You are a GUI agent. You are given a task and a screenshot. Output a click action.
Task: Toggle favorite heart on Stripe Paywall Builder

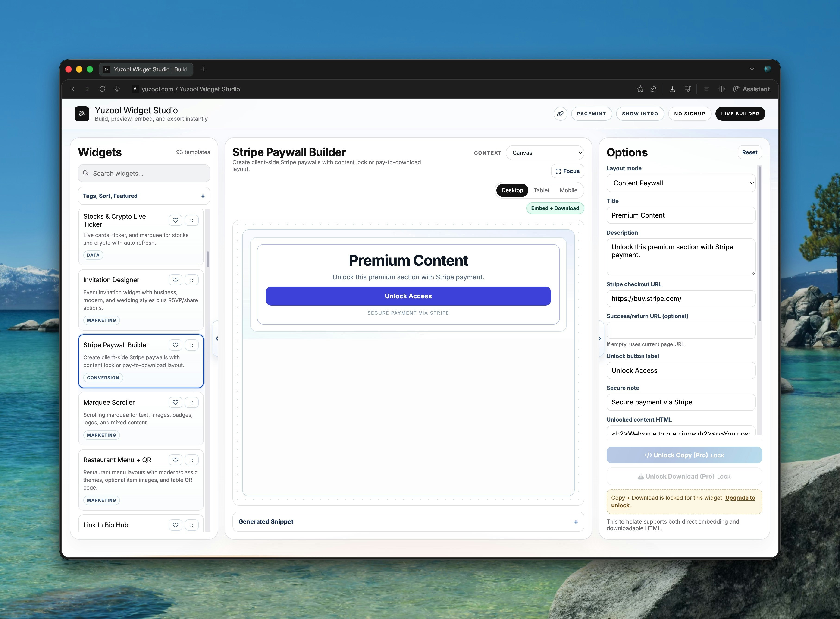(175, 345)
